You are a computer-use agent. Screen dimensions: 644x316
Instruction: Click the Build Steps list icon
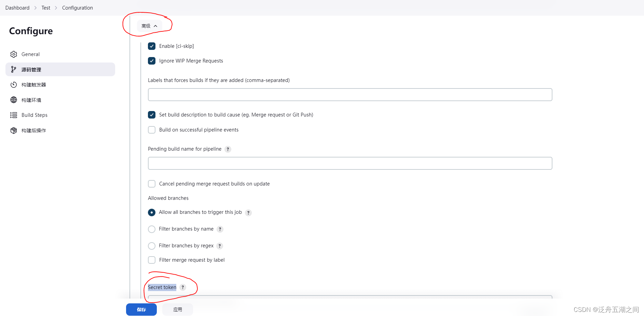point(14,115)
